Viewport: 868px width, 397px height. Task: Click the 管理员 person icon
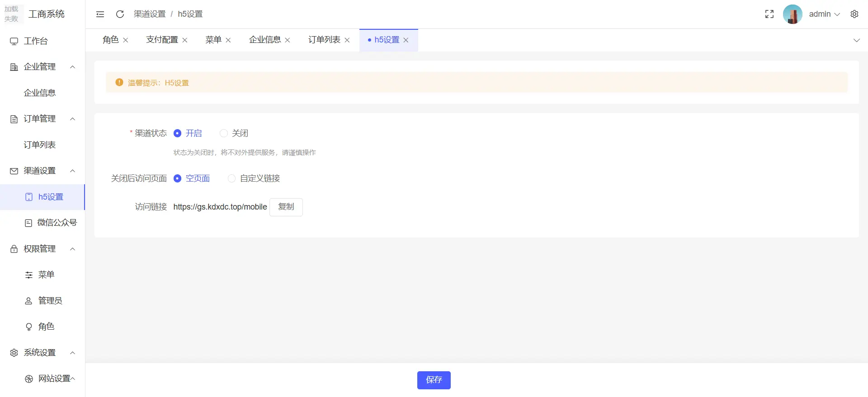(28, 301)
